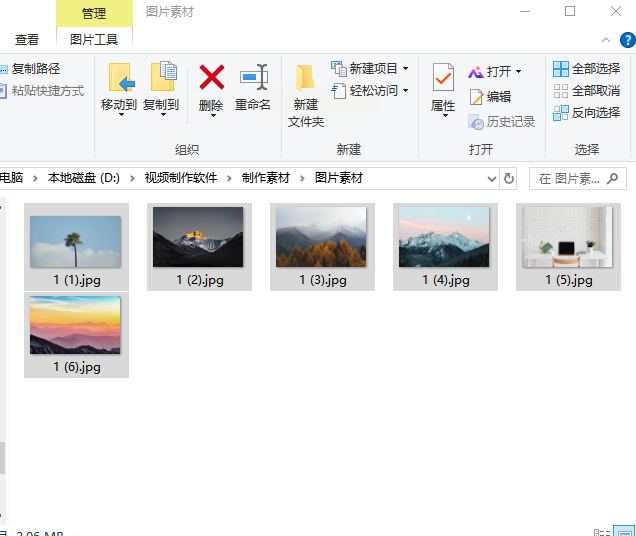This screenshot has height=536, width=636.
Task: Click Select all (全部选择)
Action: tap(587, 69)
